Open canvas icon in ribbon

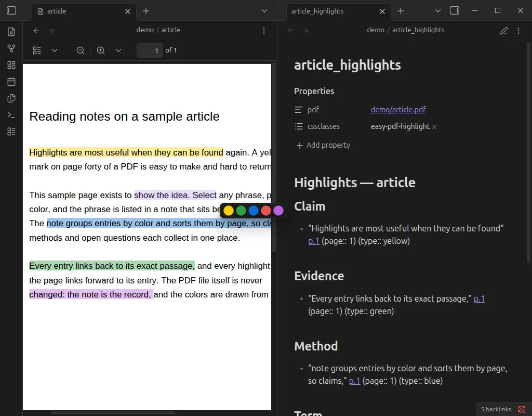(x=11, y=65)
